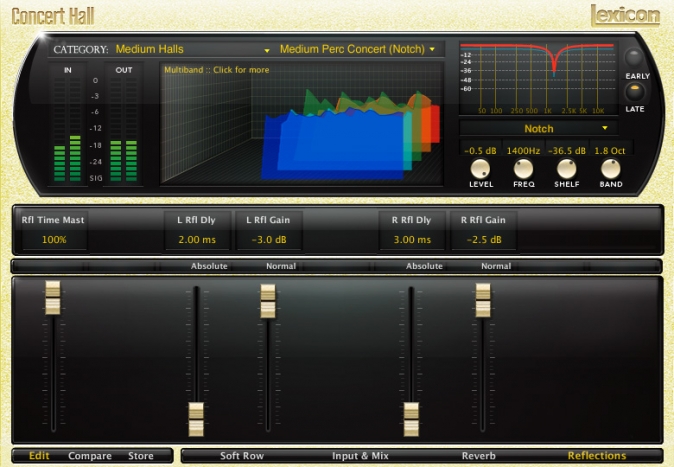Click the Edit button
Screen dimensions: 674x467
point(39,456)
